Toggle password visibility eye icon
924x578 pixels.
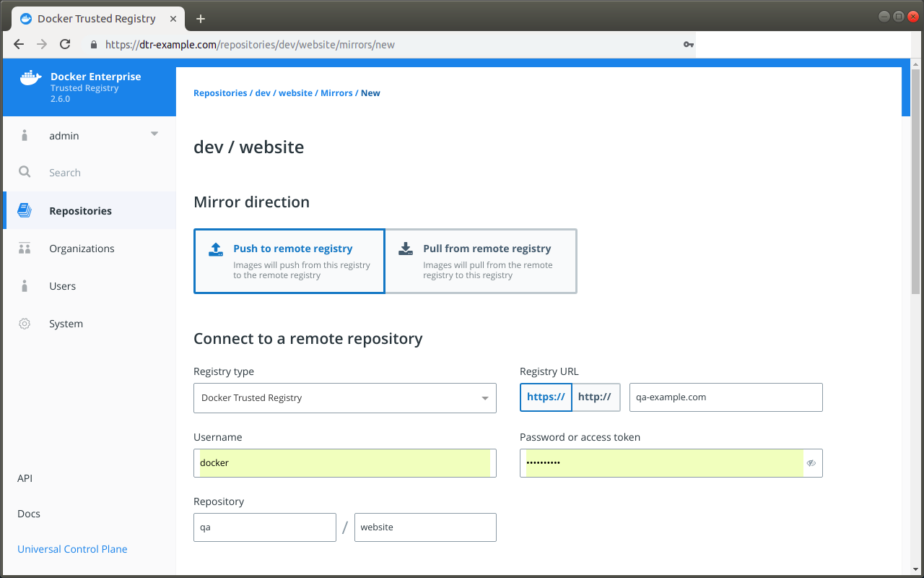[x=811, y=463]
